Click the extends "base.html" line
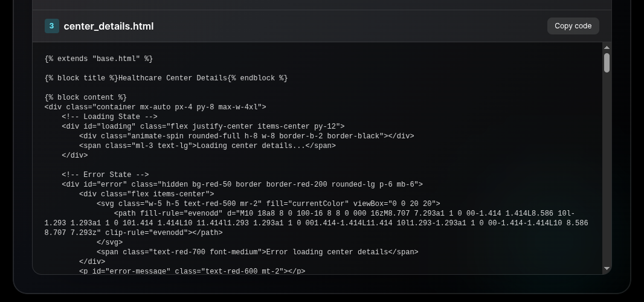 [98, 59]
